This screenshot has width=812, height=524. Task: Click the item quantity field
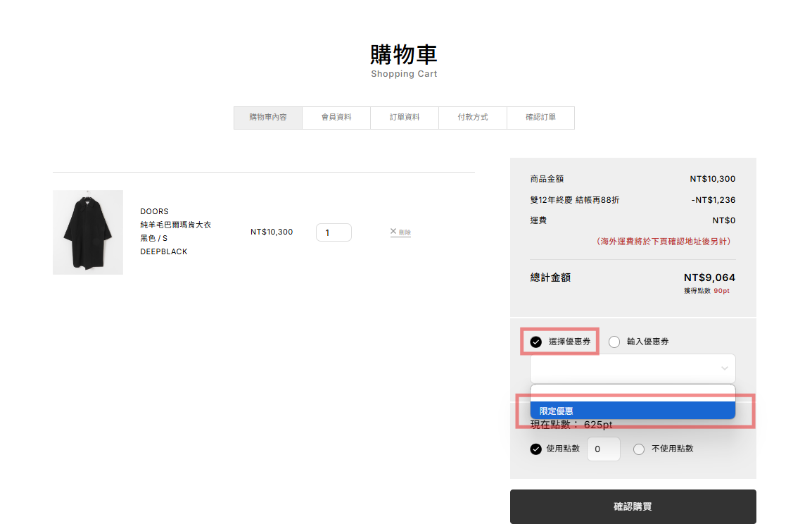(x=334, y=232)
